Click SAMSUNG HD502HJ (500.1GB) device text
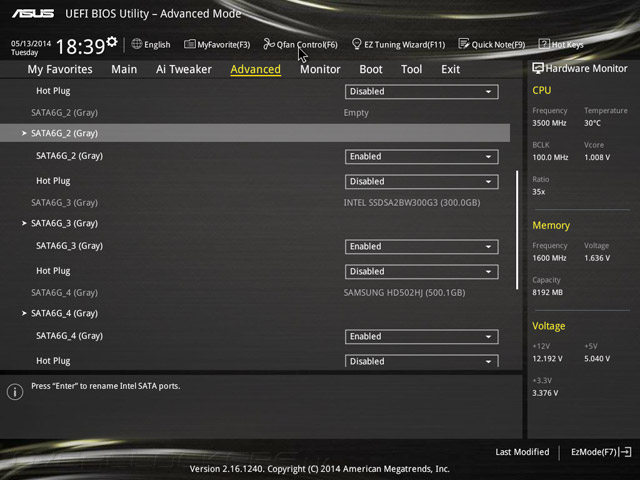The height and width of the screenshot is (480, 640). [404, 293]
